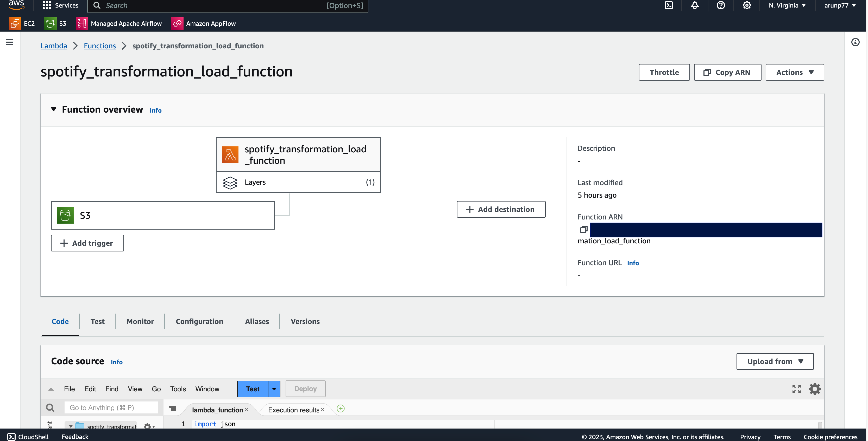Image resolution: width=868 pixels, height=441 pixels.
Task: Switch to the Configuration tab
Action: pyautogui.click(x=199, y=321)
